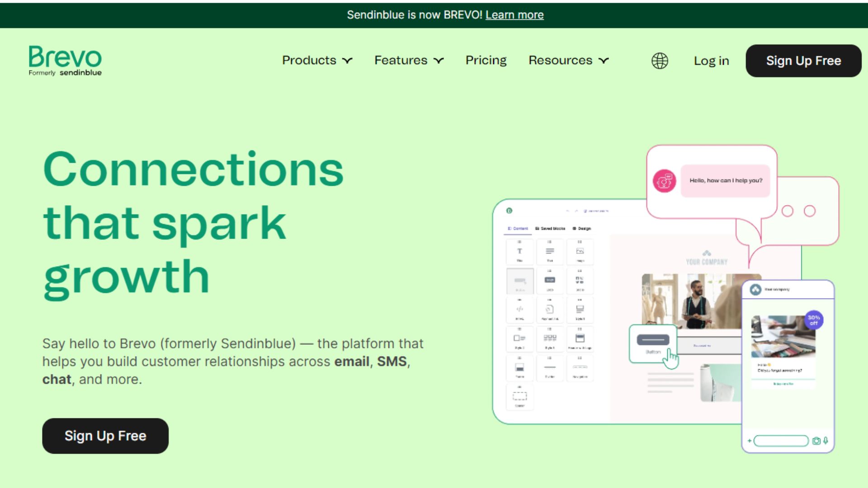Click the floating Button card with hand cursor
Viewport: 868px width, 488px height.
tap(653, 344)
